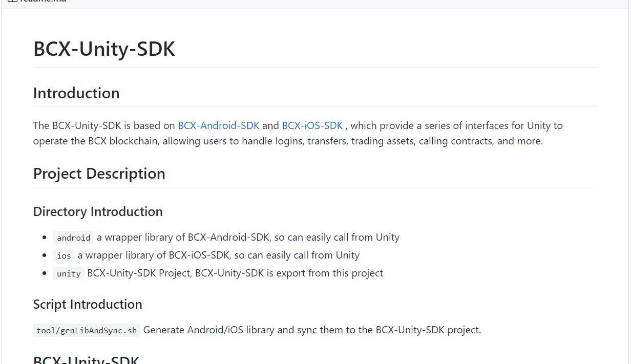Click the Directory Introduction heading
631x364 pixels.
coord(98,211)
